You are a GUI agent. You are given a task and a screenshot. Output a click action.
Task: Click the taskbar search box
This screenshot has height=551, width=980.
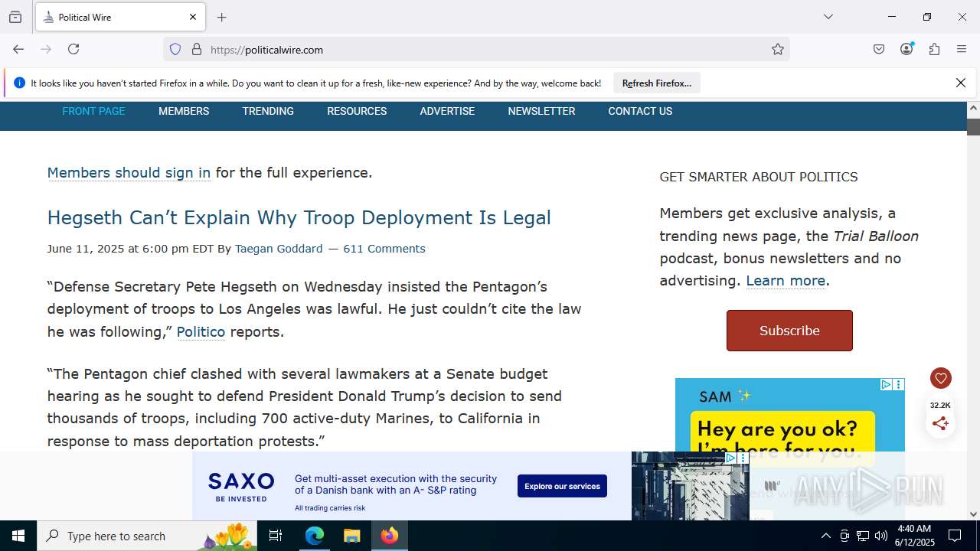click(x=147, y=536)
